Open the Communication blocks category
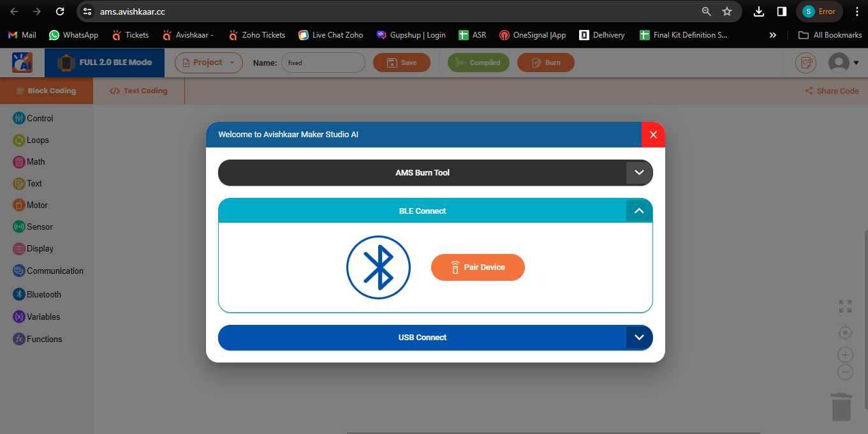 (48, 271)
